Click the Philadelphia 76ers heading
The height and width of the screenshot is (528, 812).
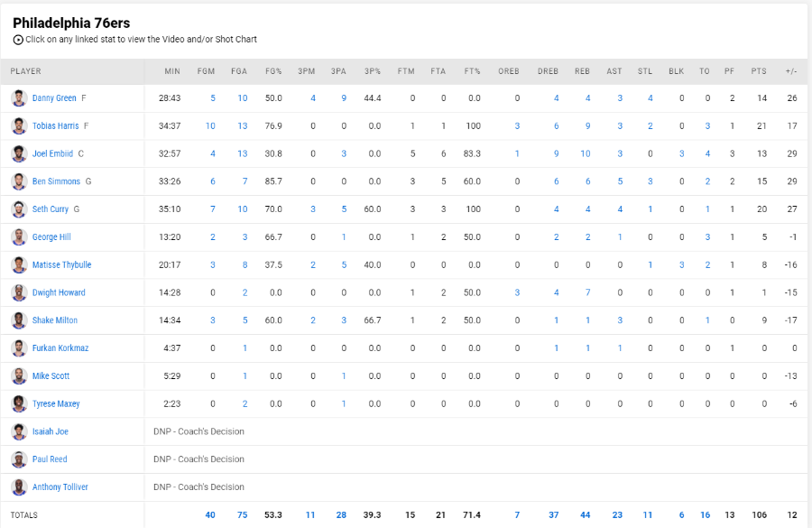point(71,23)
